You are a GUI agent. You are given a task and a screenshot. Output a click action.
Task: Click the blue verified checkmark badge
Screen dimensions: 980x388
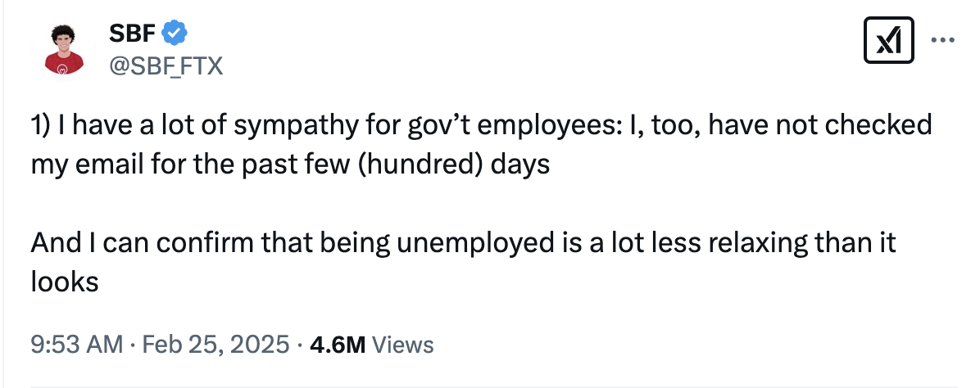(x=175, y=33)
